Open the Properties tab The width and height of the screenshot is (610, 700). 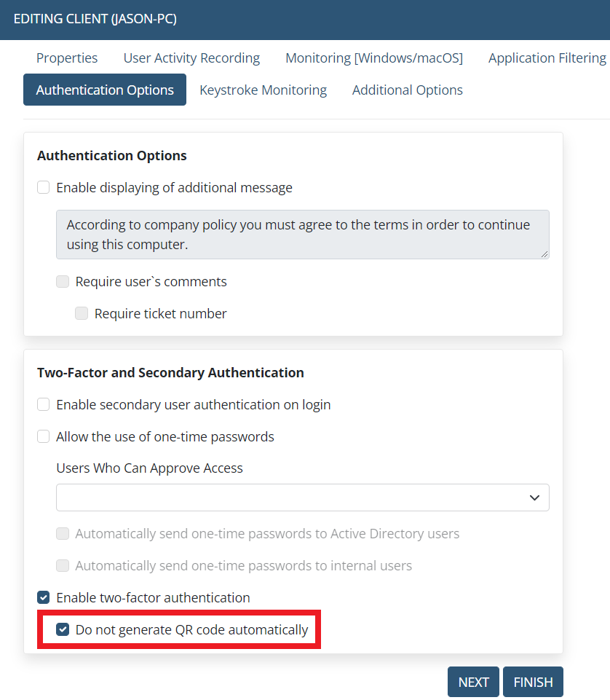[67, 58]
